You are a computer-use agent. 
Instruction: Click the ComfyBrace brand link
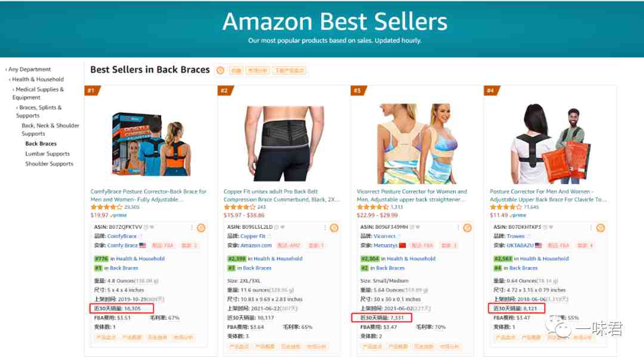click(x=122, y=237)
